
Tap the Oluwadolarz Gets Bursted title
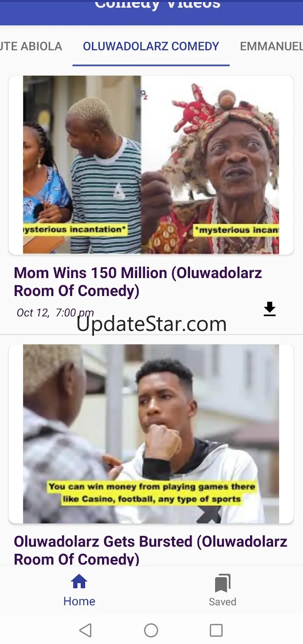(151, 550)
